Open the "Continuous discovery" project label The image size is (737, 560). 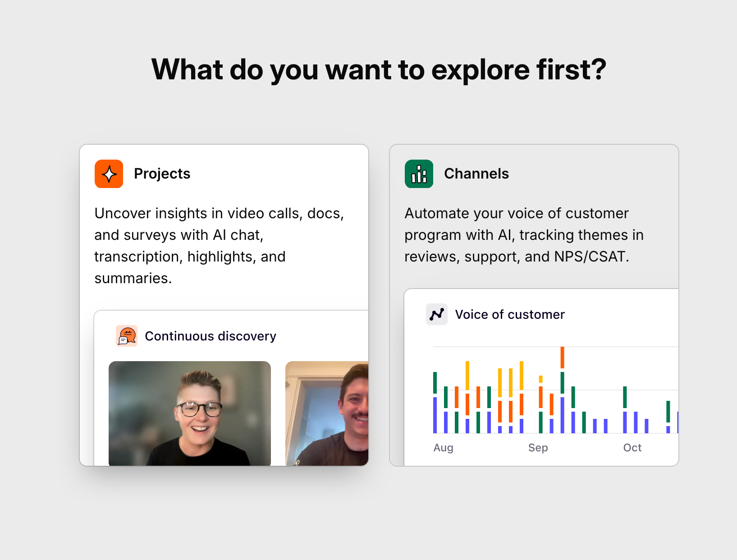tap(210, 336)
